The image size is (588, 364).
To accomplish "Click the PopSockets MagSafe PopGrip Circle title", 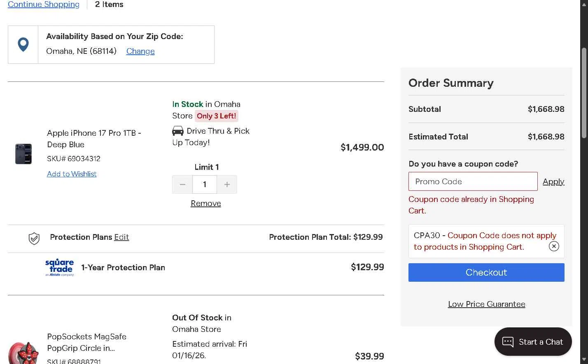I will point(86,342).
